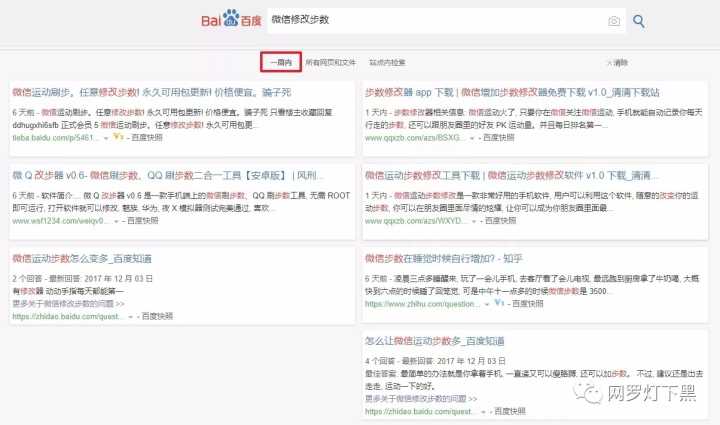This screenshot has width=720, height=425.
Task: Click zhidao.baidu.com URL under 微信运动步数怎么变多
Action: [68, 316]
